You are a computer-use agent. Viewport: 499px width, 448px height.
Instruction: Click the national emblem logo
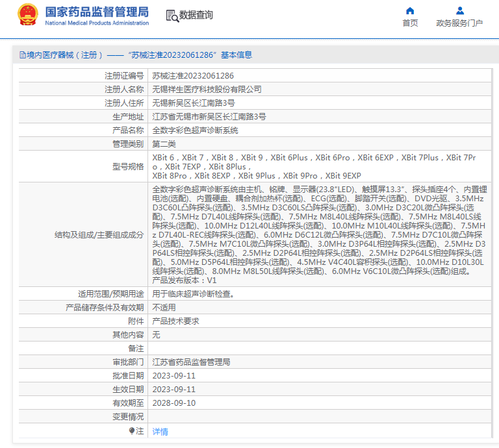(27, 15)
